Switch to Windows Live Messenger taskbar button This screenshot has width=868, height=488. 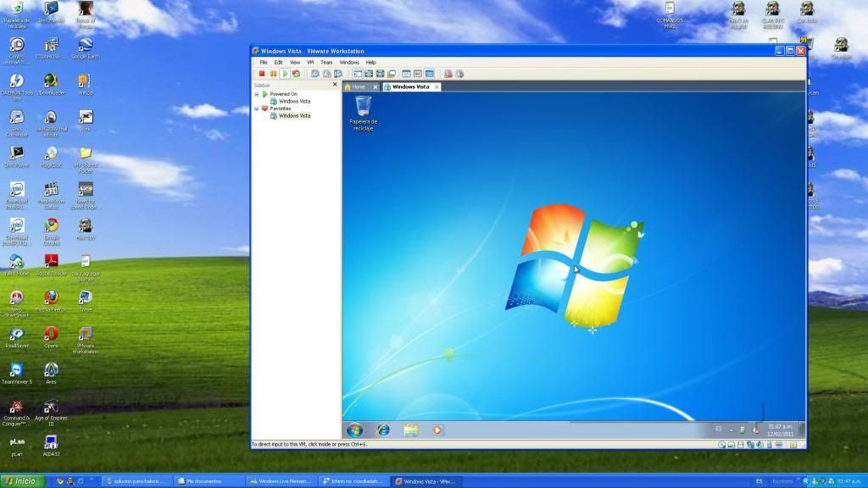click(x=281, y=481)
